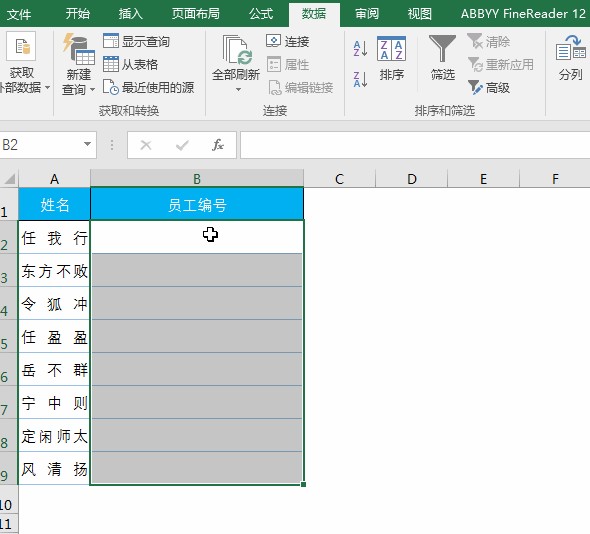Select column F header
590x534 pixels.
point(555,179)
